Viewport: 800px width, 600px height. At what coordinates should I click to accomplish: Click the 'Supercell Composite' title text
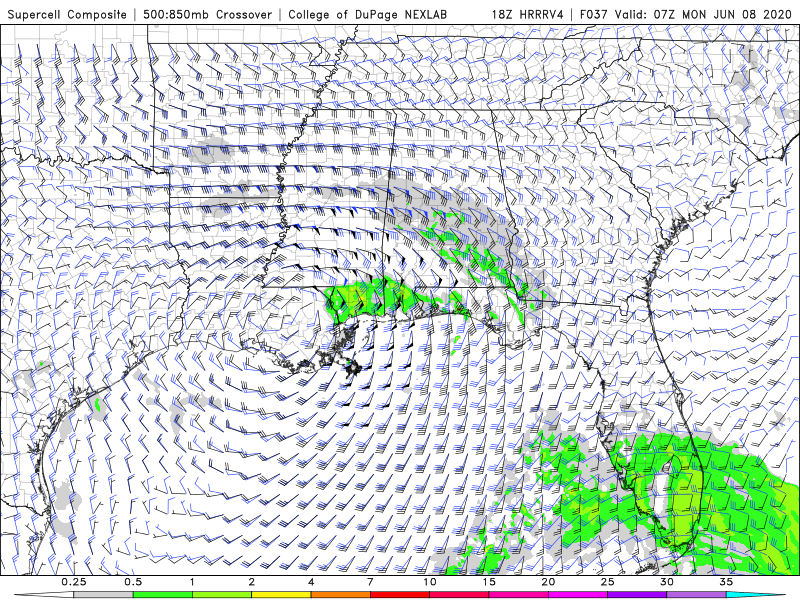pyautogui.click(x=67, y=14)
